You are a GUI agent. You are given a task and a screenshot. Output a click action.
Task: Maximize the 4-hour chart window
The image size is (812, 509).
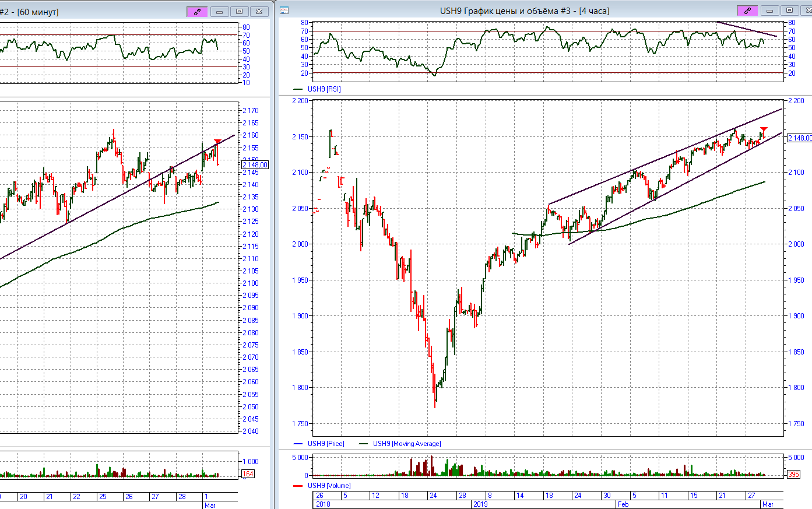(x=789, y=10)
